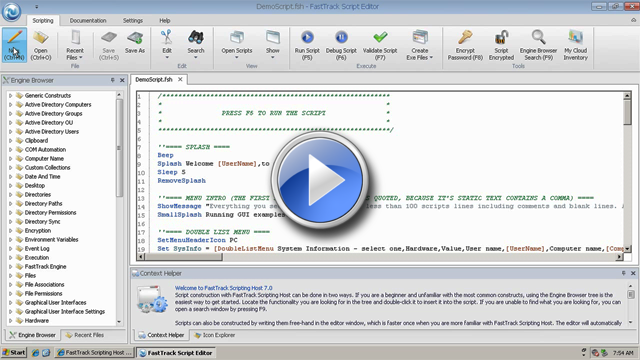640x360 pixels.
Task: Expand the Active Directory Users node
Action: pos(10,131)
